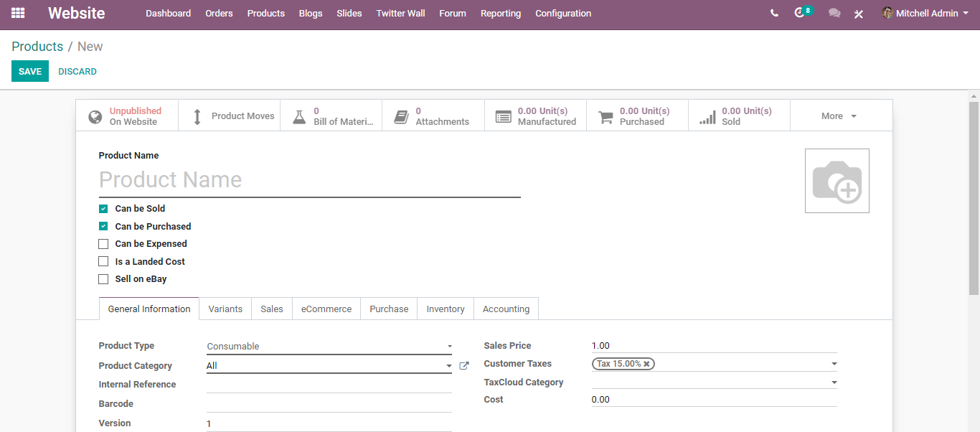Click the globe Unpublished On Website icon

(x=95, y=116)
